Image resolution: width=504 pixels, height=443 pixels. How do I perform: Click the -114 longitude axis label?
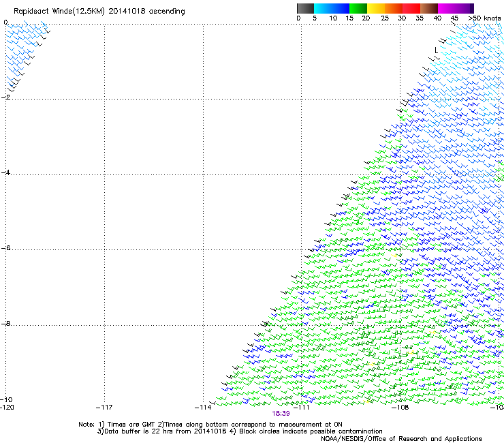coord(203,408)
